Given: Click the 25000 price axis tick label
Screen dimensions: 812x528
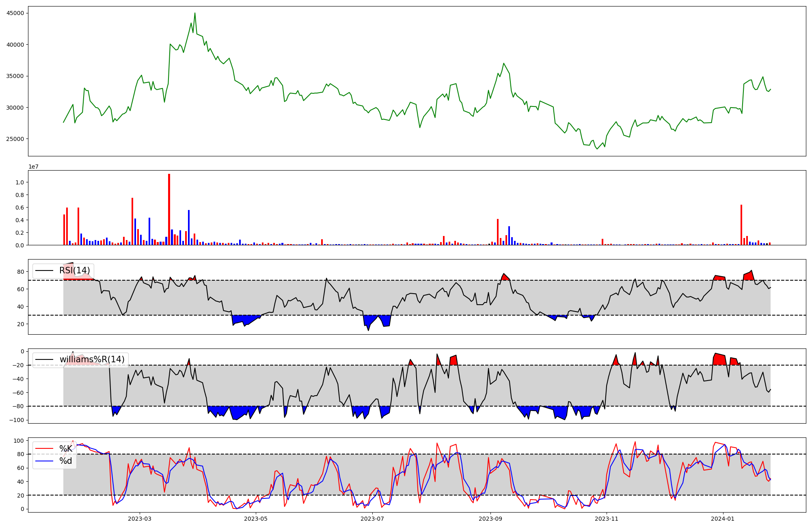Looking at the screenshot, I should coord(15,139).
